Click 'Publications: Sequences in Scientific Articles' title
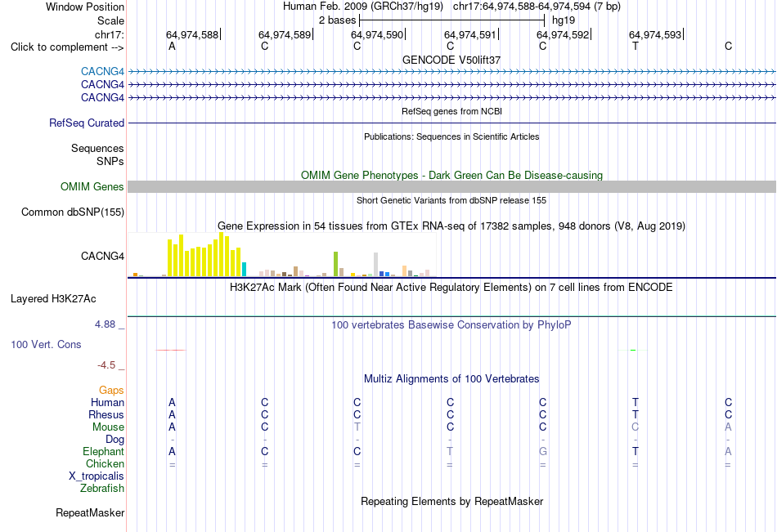Image resolution: width=777 pixels, height=532 pixels. click(451, 136)
